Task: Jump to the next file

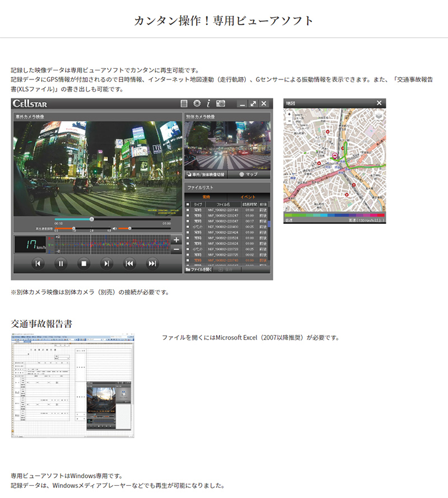Action: tap(152, 264)
